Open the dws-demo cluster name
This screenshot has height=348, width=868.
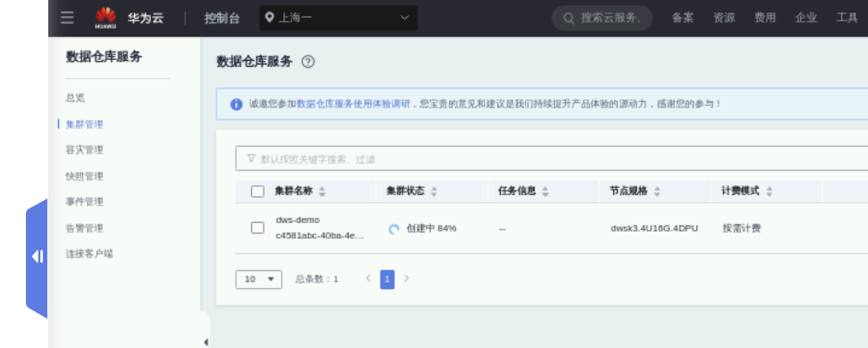[298, 220]
